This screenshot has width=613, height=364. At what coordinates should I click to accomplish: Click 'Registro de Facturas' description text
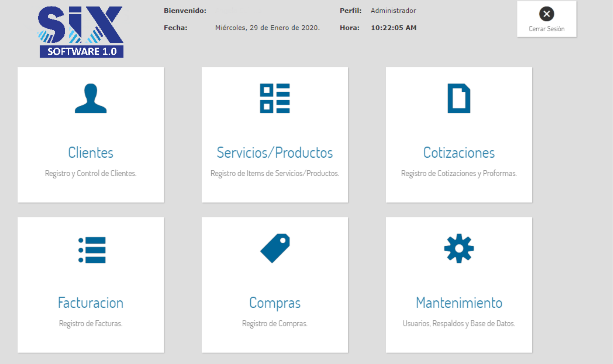click(91, 323)
